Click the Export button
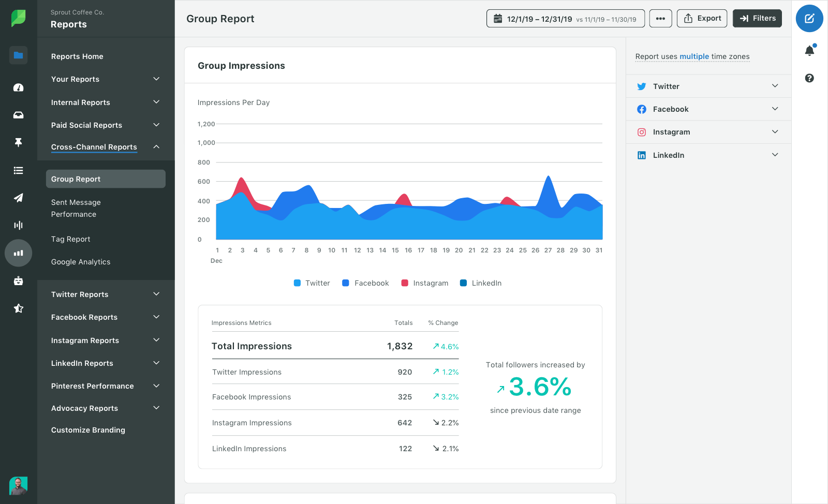 702,18
